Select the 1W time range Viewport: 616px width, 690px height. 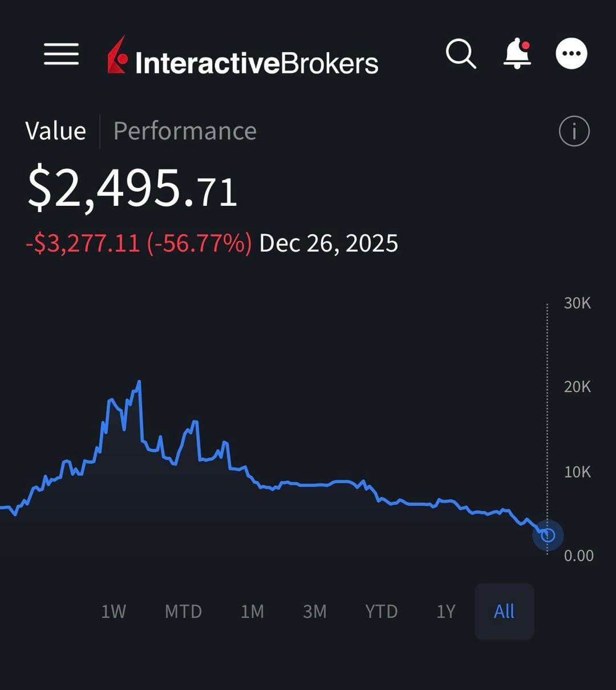point(114,611)
